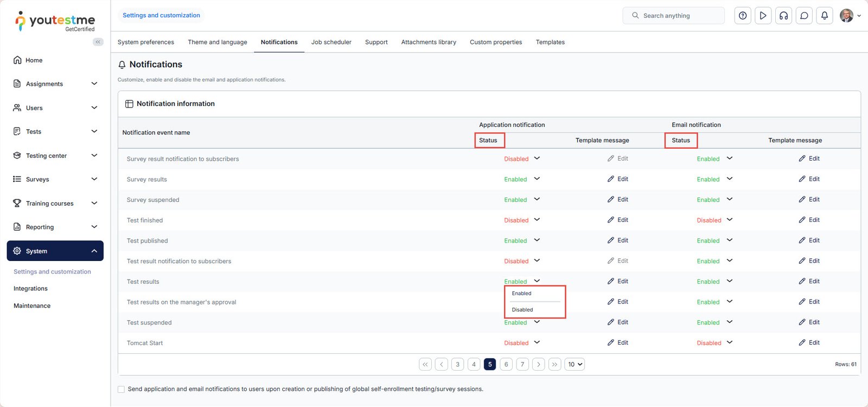Image resolution: width=868 pixels, height=407 pixels.
Task: Choose Enabled in the open status dropdown
Action: [522, 294]
